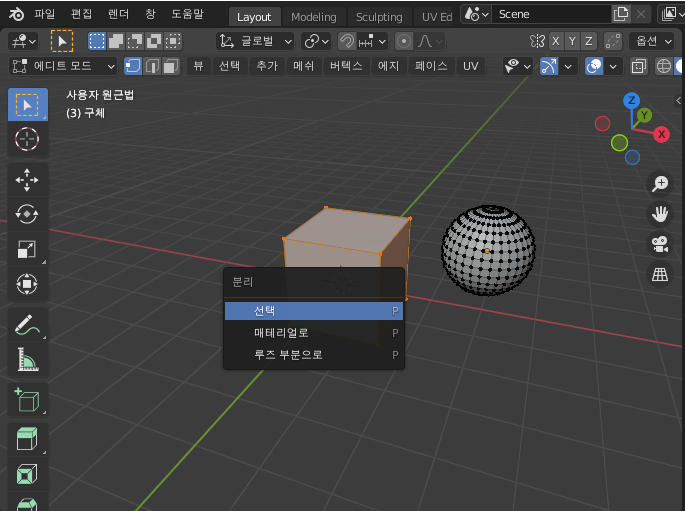Open the overlays settings dropdown arrow
685x511 pixels.
coord(613,66)
